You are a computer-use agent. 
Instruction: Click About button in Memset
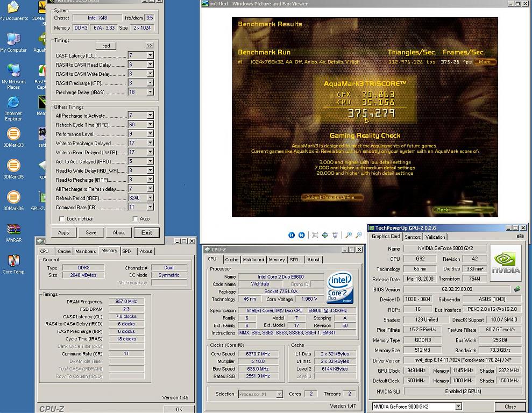point(119,232)
